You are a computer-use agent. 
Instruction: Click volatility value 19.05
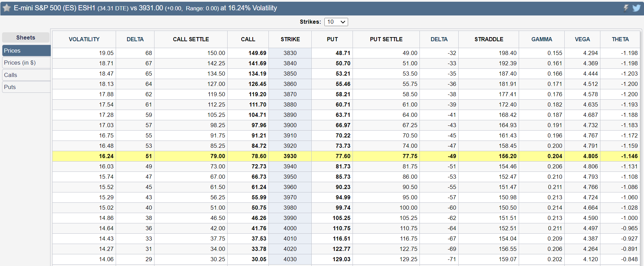tap(106, 53)
